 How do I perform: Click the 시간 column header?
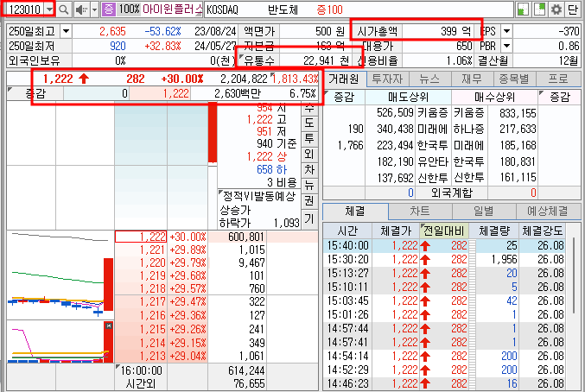pos(347,231)
